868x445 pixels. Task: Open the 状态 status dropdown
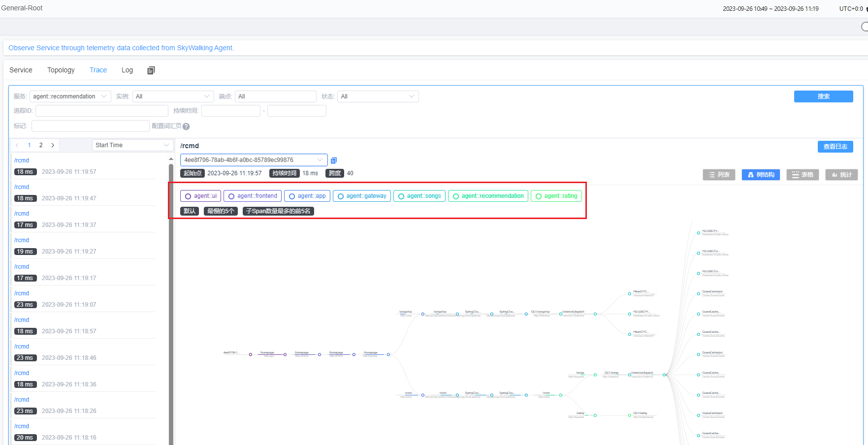coord(378,96)
